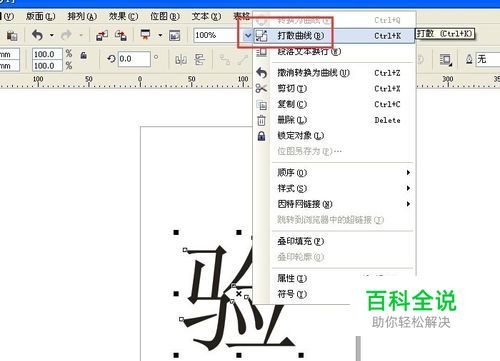Open the 排列(A) menu
Image resolution: width=500 pixels, height=361 pixels.
82,16
